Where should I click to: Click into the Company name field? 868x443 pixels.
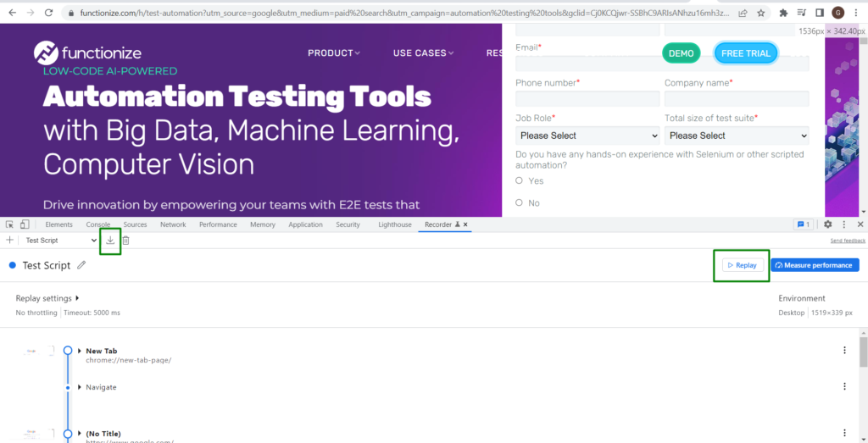click(x=737, y=99)
